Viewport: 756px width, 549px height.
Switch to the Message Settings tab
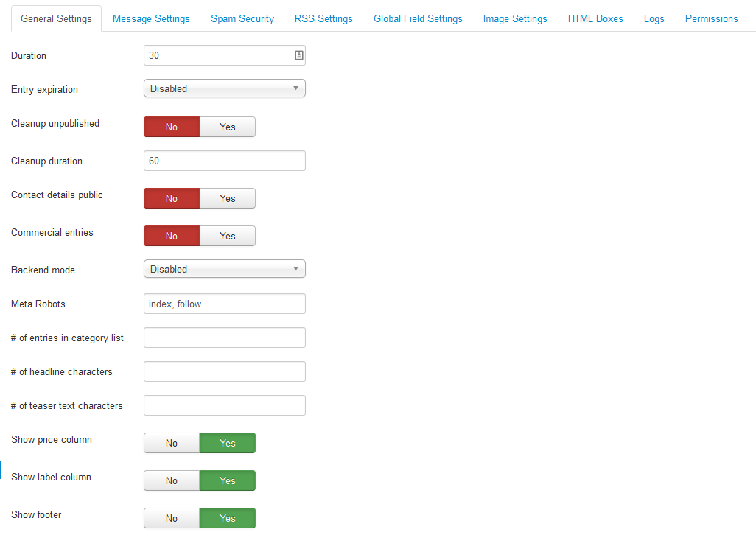[x=151, y=18]
